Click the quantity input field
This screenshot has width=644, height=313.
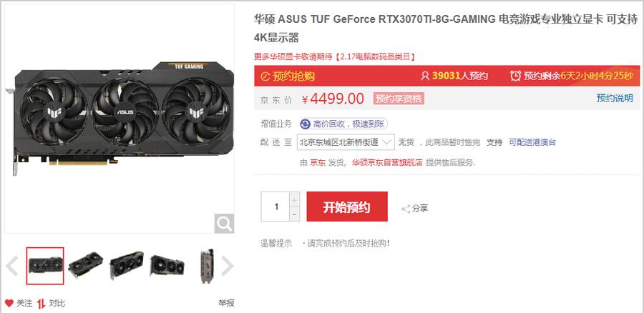275,207
